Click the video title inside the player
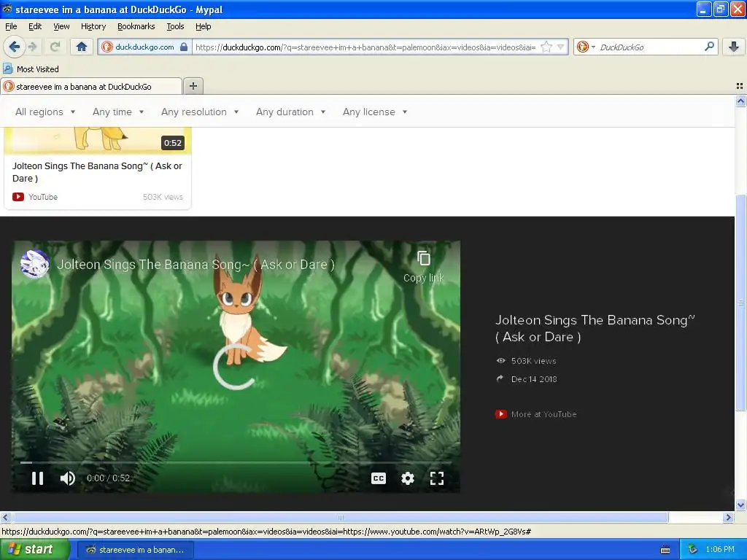Image resolution: width=747 pixels, height=560 pixels. pyautogui.click(x=196, y=264)
